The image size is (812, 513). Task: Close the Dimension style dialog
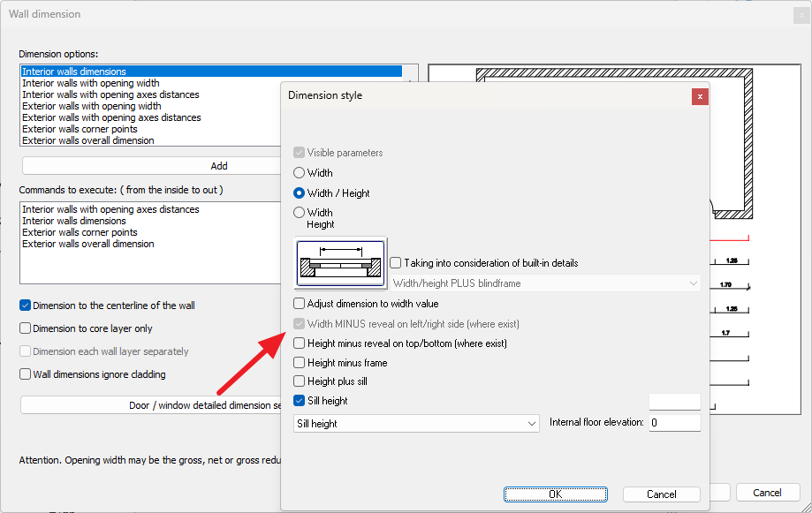(x=700, y=96)
